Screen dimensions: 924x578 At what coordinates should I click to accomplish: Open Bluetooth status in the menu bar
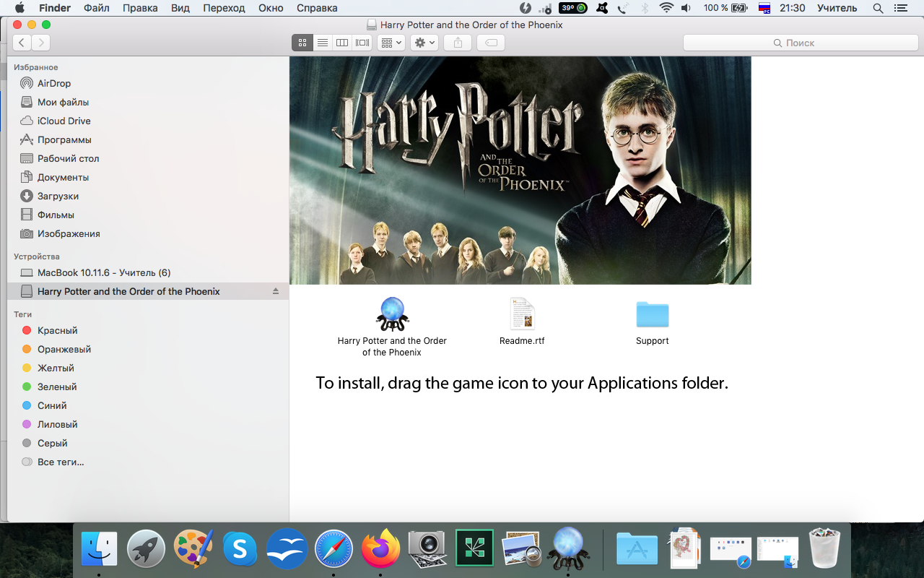click(646, 8)
